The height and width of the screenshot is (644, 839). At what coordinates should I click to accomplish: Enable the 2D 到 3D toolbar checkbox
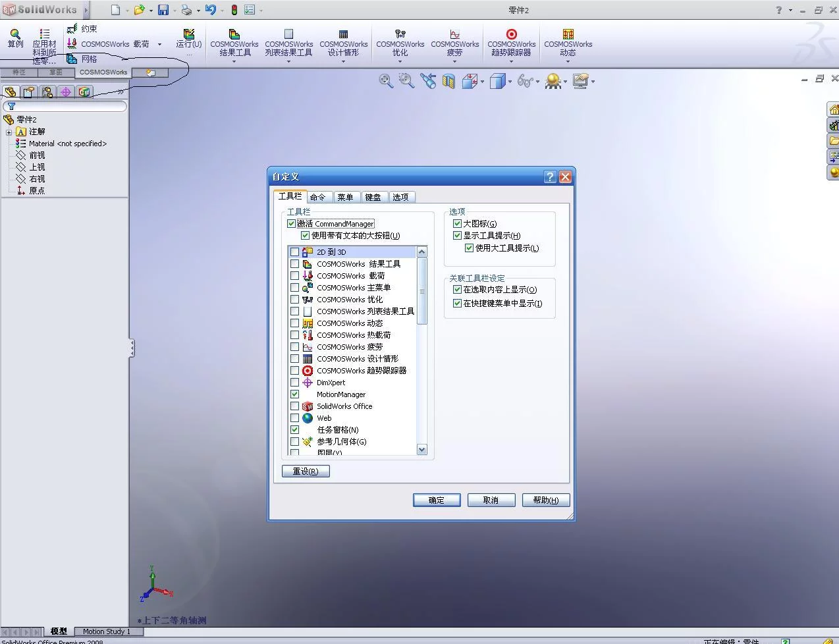[294, 252]
